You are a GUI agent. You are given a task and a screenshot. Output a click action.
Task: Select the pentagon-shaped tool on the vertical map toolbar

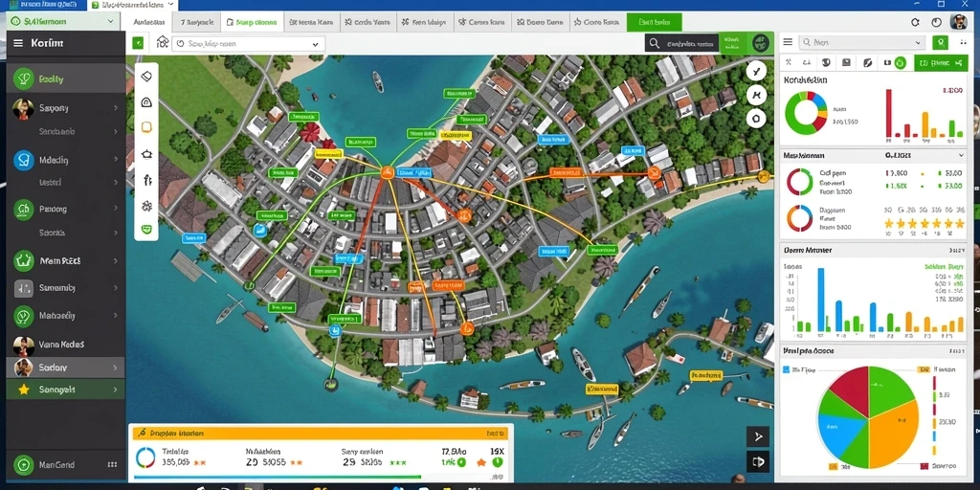point(146,154)
